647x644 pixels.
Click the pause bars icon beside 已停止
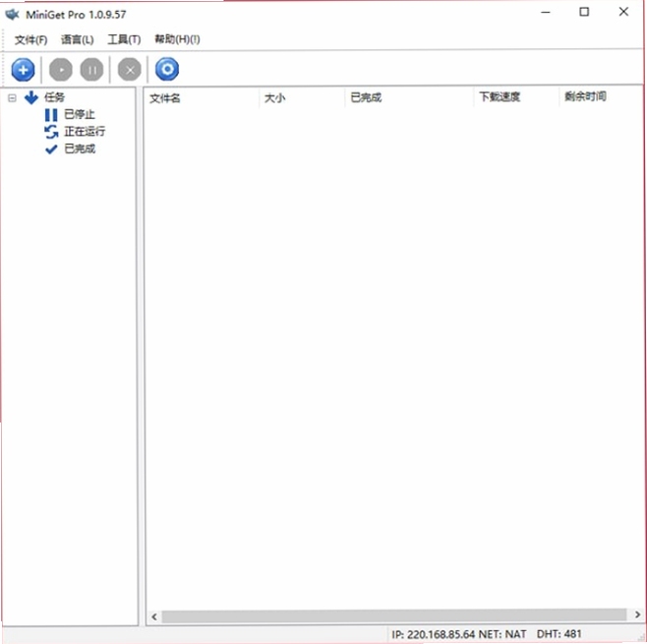click(51, 115)
